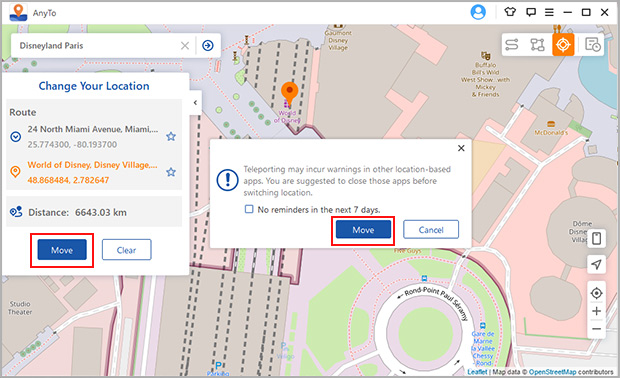Clear the Disneyland Paris search text
This screenshot has height=378, width=620.
tap(185, 45)
